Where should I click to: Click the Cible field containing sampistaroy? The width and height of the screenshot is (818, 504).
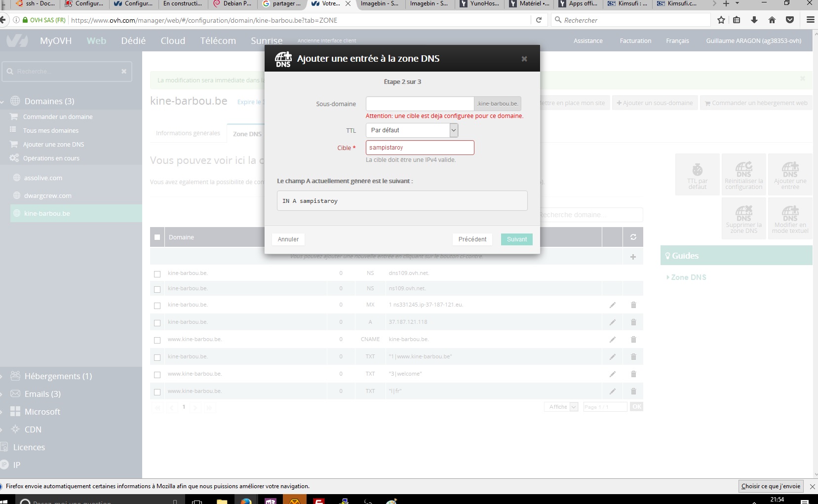pos(420,148)
